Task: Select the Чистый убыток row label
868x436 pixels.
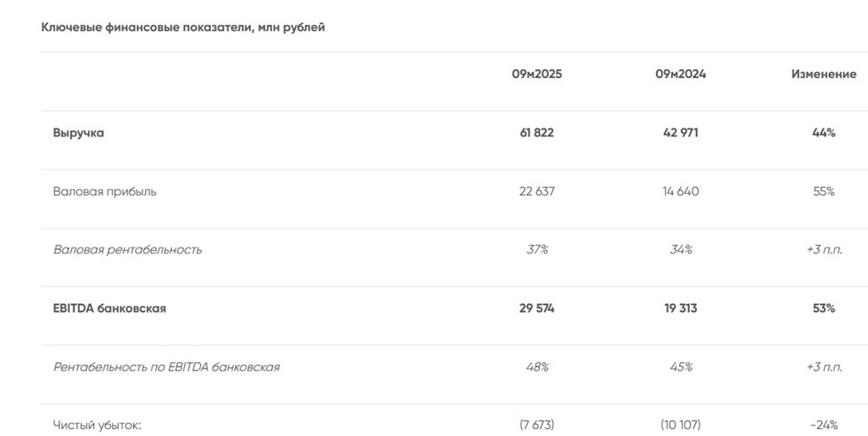Action: (x=98, y=425)
